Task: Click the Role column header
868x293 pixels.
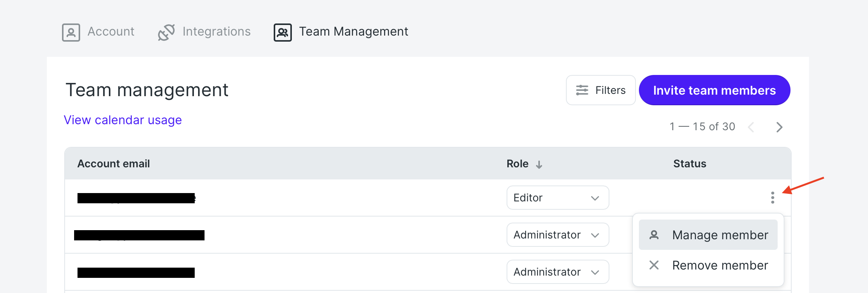Action: [x=518, y=164]
